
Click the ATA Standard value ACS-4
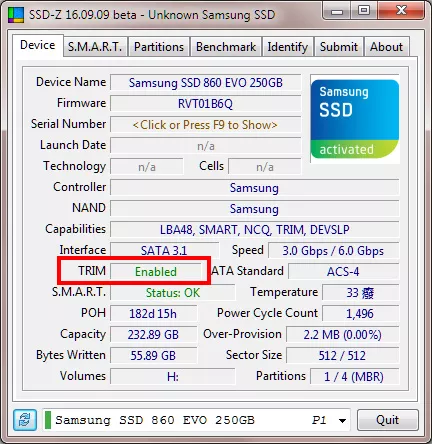tap(343, 272)
